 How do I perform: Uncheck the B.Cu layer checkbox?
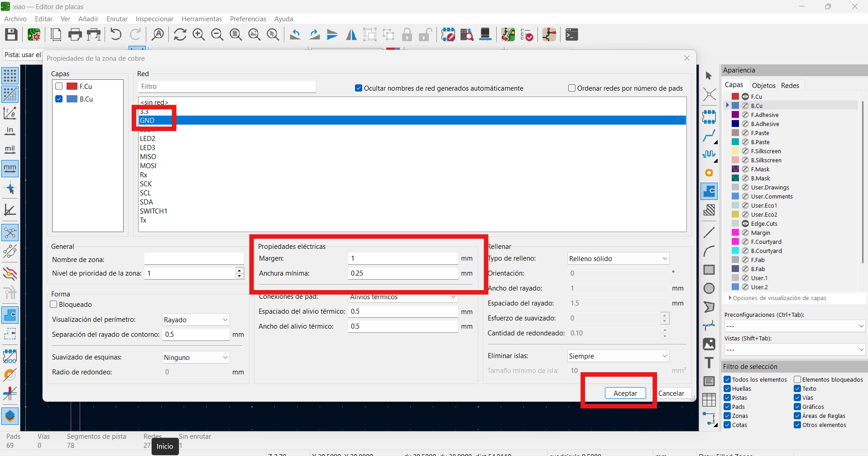[x=59, y=99]
